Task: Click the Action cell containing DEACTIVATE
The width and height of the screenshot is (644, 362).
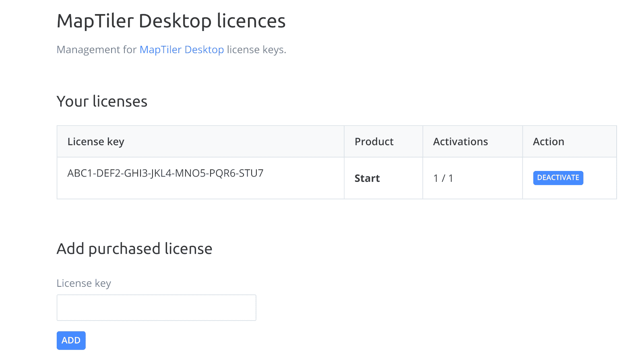Action: (x=569, y=178)
